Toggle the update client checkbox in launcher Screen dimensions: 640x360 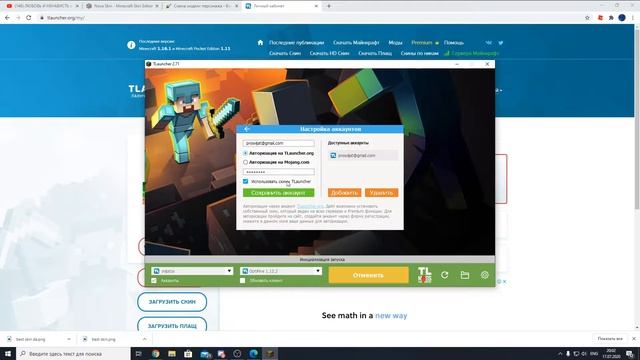[242, 280]
